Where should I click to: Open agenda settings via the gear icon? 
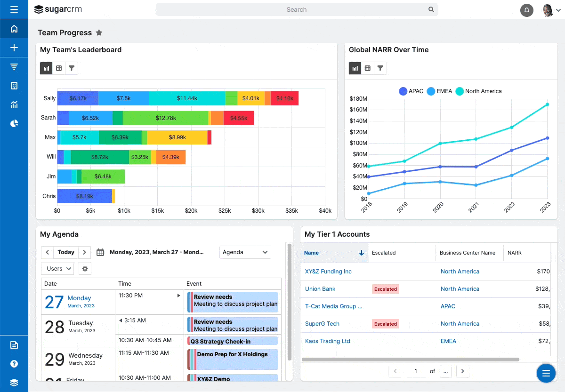pyautogui.click(x=85, y=268)
